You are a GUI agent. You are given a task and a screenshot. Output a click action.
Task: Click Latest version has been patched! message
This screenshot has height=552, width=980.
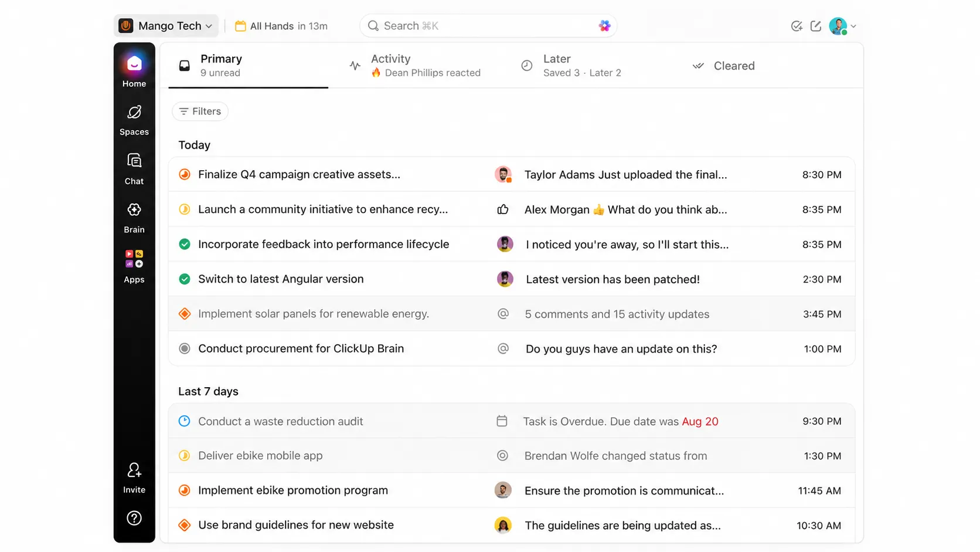(x=612, y=279)
